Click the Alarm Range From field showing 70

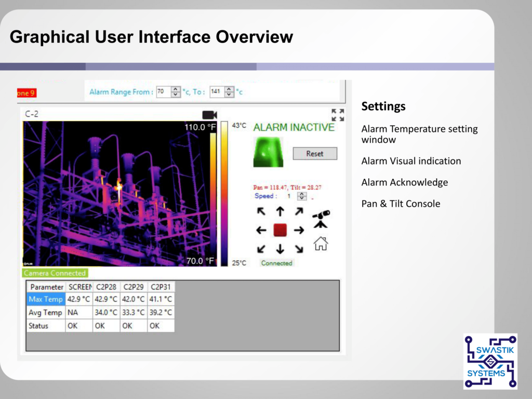coord(164,92)
